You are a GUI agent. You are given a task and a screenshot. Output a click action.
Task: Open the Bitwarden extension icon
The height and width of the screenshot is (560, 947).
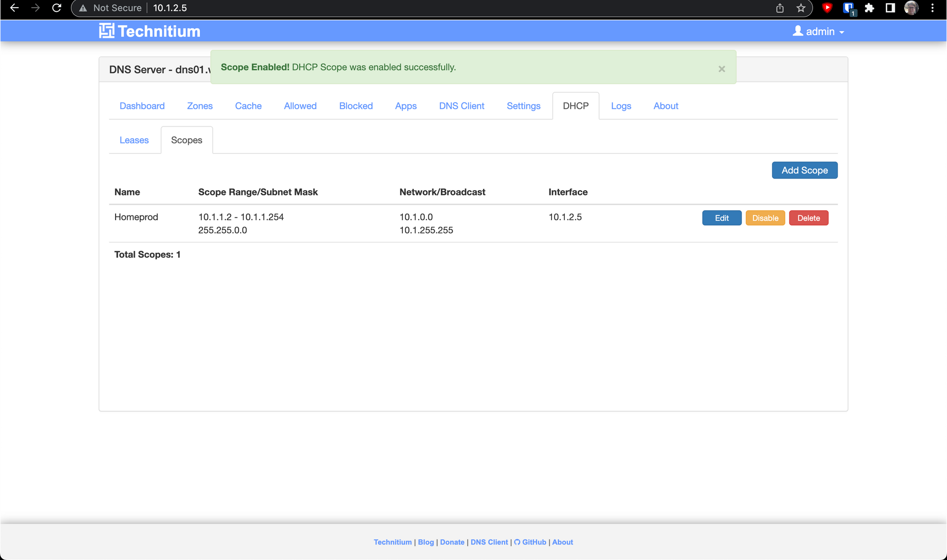tap(848, 8)
